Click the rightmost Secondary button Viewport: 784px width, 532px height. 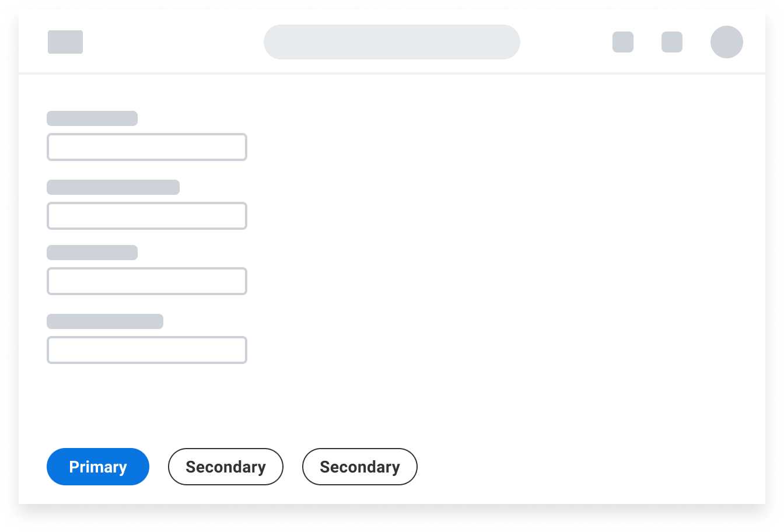click(x=360, y=467)
